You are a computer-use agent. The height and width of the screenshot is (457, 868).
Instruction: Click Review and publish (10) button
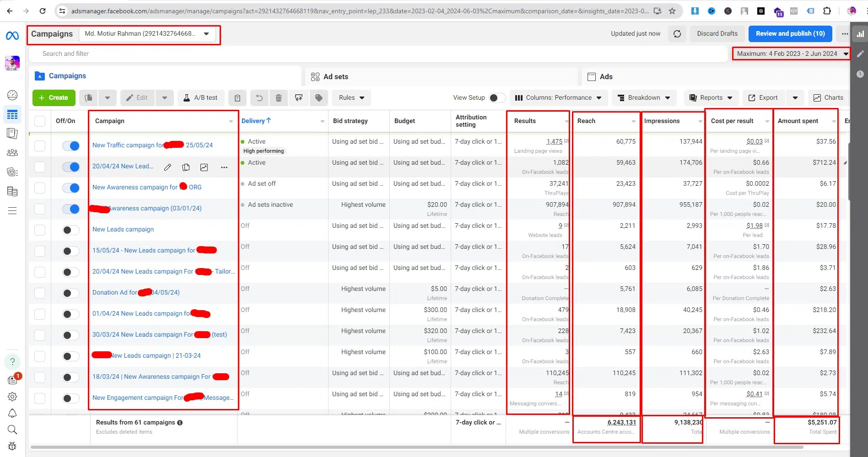[790, 34]
